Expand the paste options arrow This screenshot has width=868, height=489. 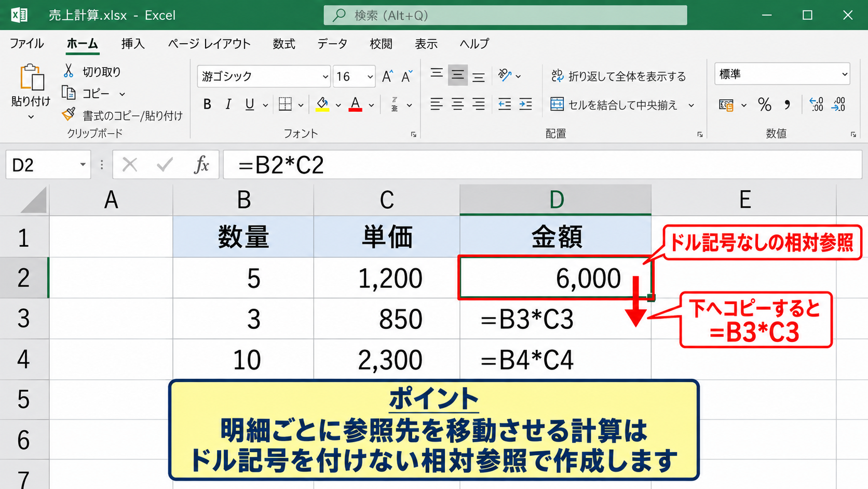[31, 117]
